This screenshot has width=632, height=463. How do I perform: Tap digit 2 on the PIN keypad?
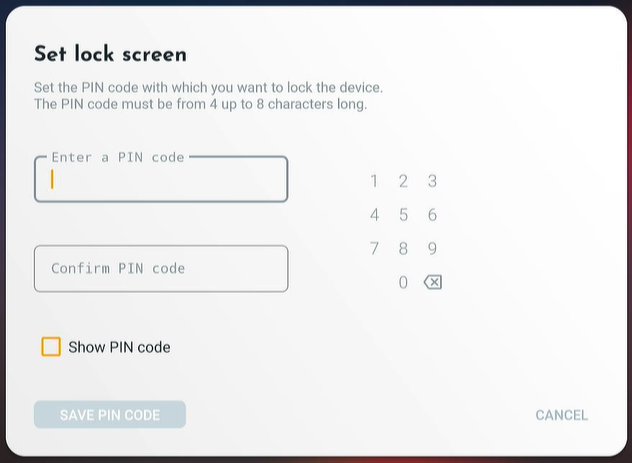tap(403, 181)
